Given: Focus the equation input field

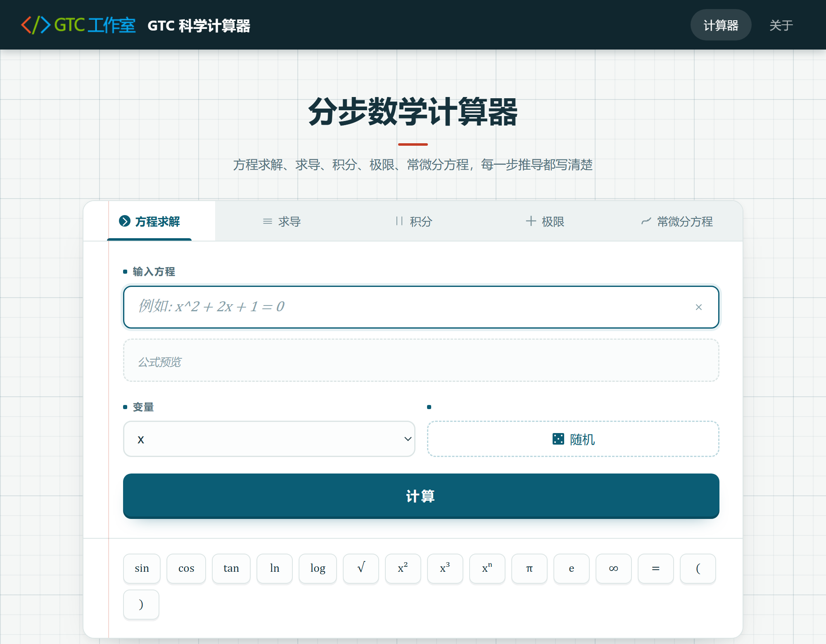Looking at the screenshot, I should pos(421,307).
